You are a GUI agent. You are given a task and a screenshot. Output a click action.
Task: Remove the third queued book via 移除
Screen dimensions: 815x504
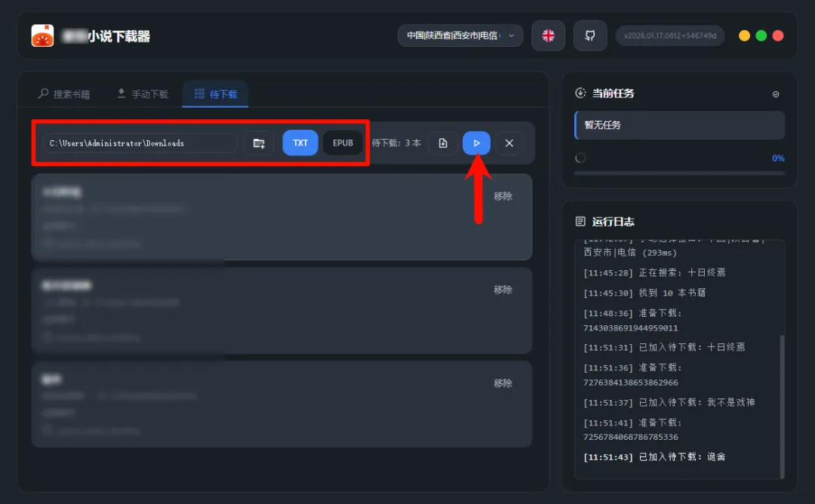pyautogui.click(x=503, y=383)
